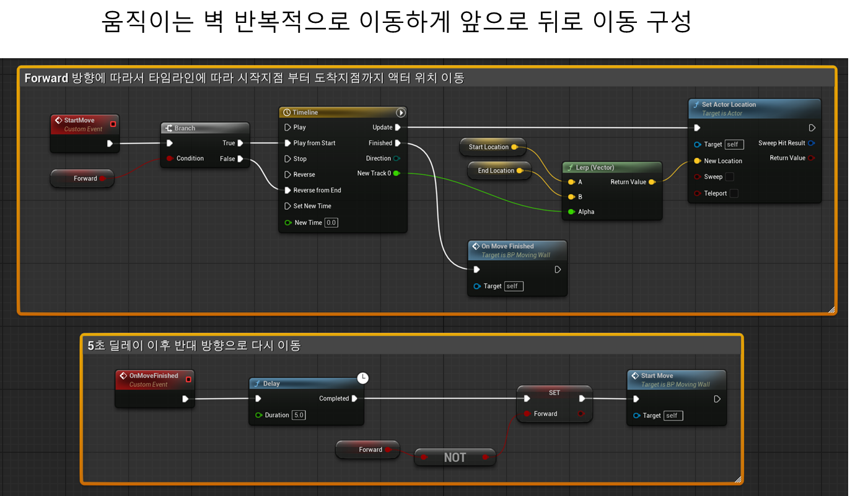Viewport: 868px width, 496px height.
Task: Click the Lerp A input pin
Action: point(571,182)
